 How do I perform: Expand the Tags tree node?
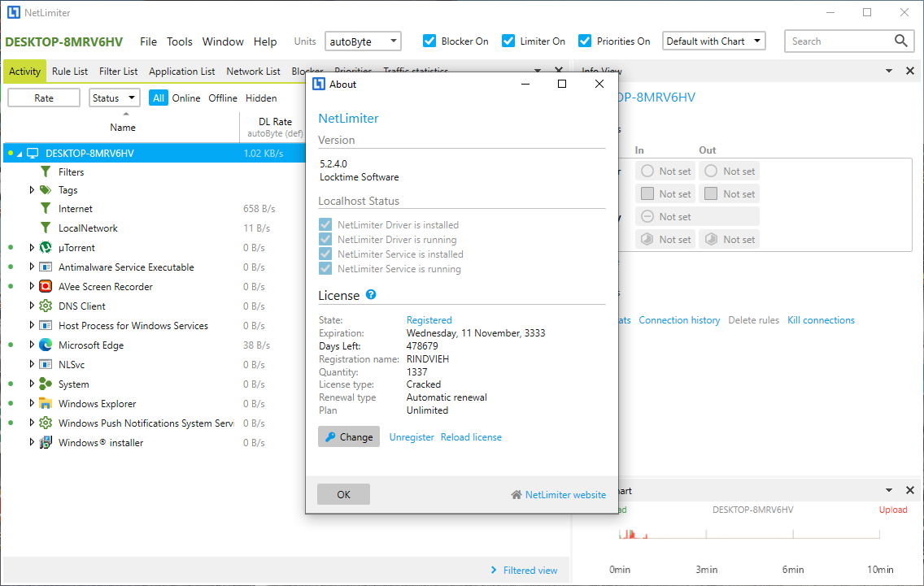32,189
